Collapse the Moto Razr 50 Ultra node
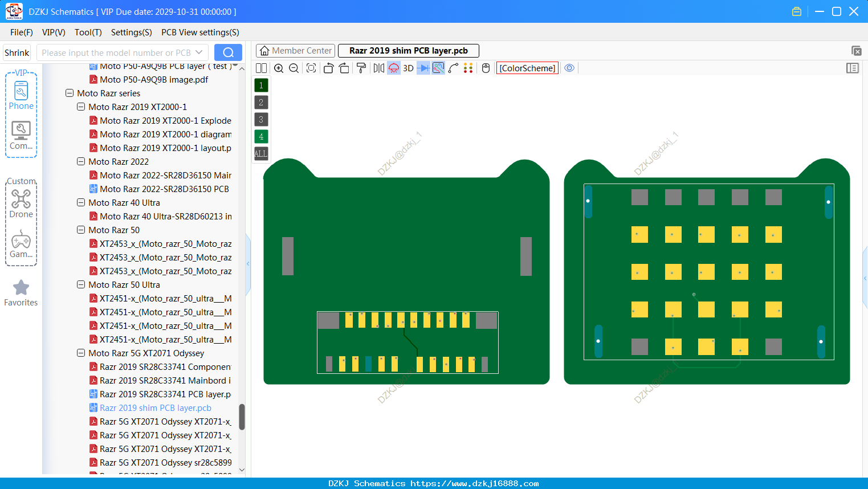Image resolution: width=868 pixels, height=489 pixels. pyautogui.click(x=81, y=284)
